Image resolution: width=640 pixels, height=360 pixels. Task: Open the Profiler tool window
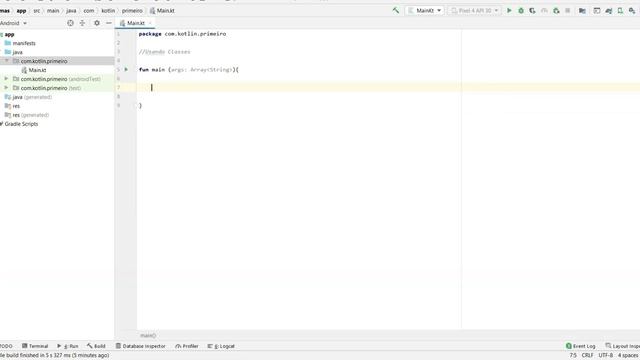[x=187, y=346]
